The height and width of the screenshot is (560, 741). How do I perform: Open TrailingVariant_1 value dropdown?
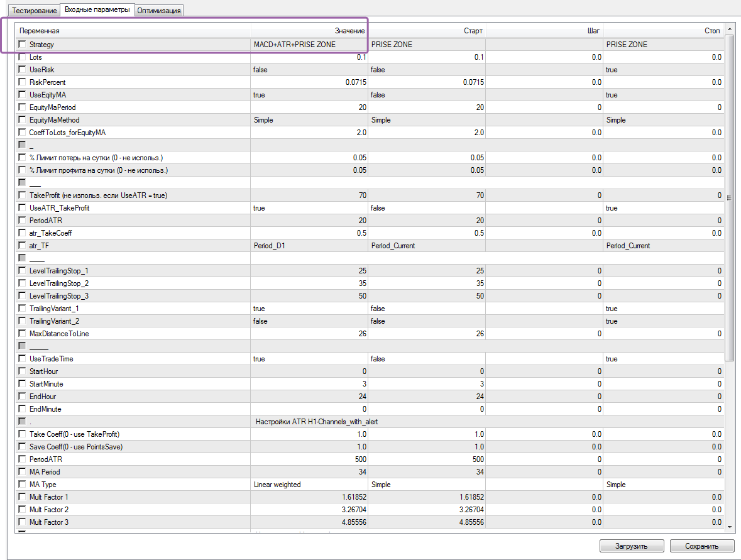[x=309, y=309]
